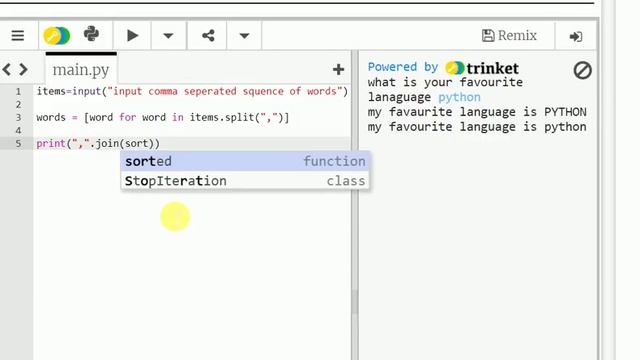Run the code with play button
This screenshot has height=360, width=640.
(132, 36)
